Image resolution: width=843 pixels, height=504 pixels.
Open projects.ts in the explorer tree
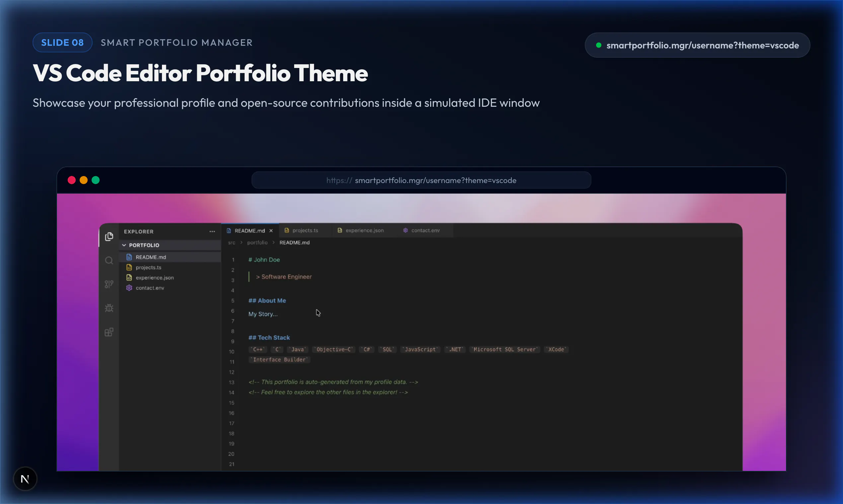pos(170,267)
